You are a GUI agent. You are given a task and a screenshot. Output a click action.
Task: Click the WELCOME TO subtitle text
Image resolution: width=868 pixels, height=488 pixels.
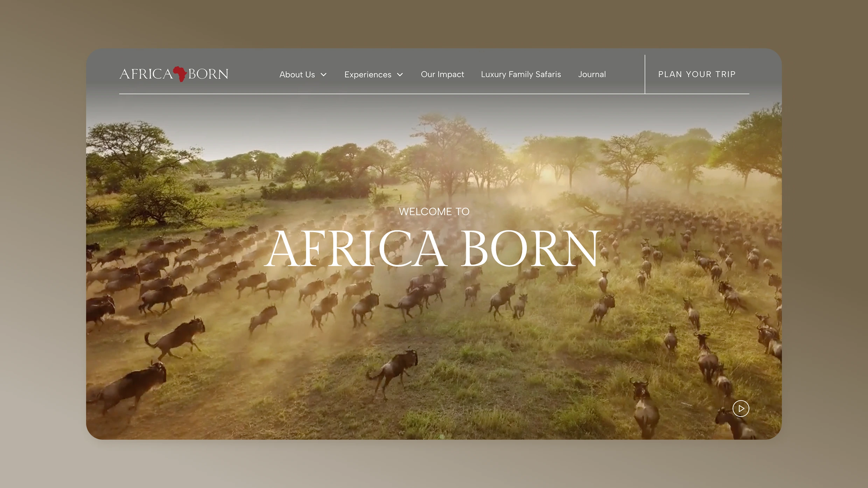tap(434, 211)
